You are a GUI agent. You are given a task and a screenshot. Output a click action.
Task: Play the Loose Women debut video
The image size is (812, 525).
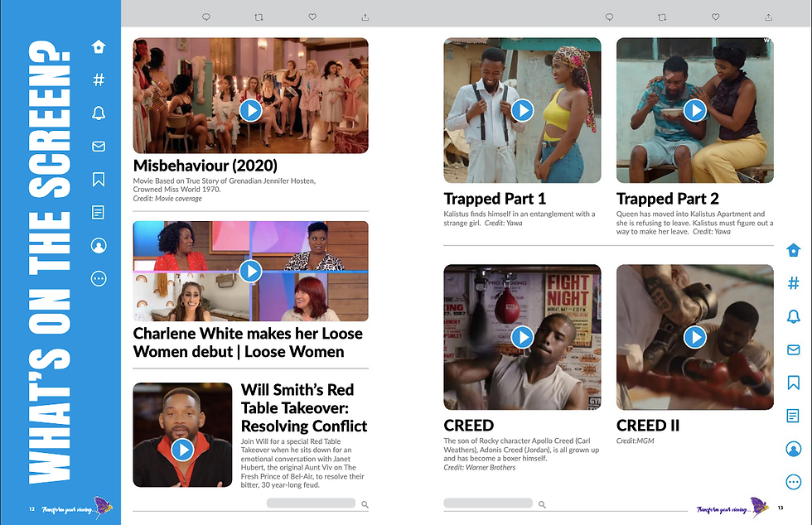250,271
